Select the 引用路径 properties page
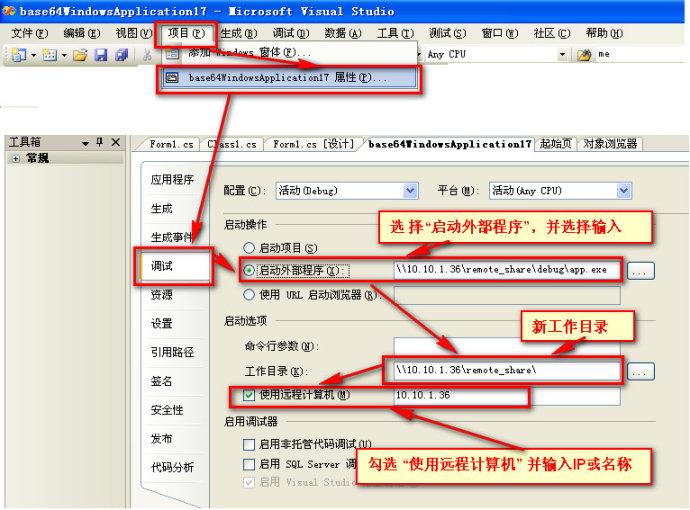The image size is (690, 510). point(172,352)
